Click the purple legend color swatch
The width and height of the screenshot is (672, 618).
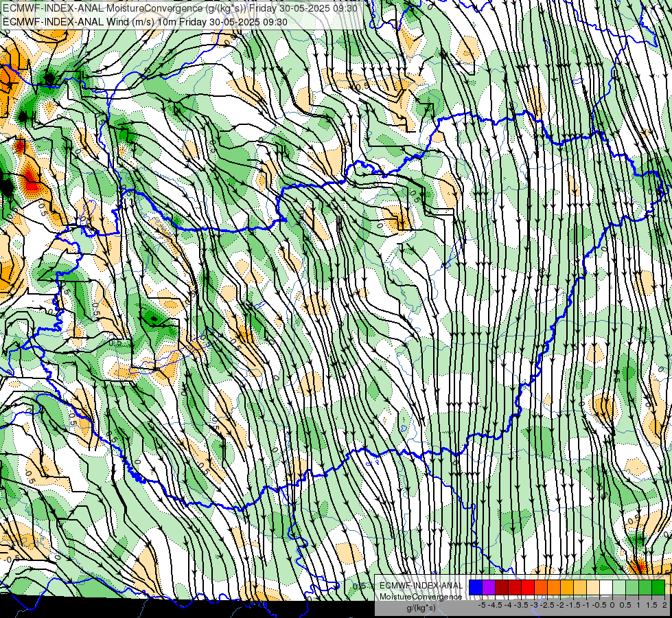(x=489, y=587)
